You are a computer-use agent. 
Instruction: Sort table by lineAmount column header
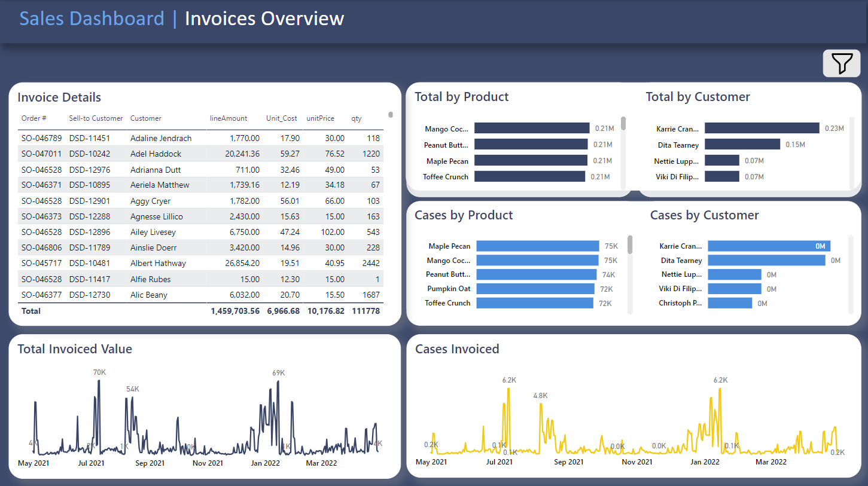pos(229,118)
